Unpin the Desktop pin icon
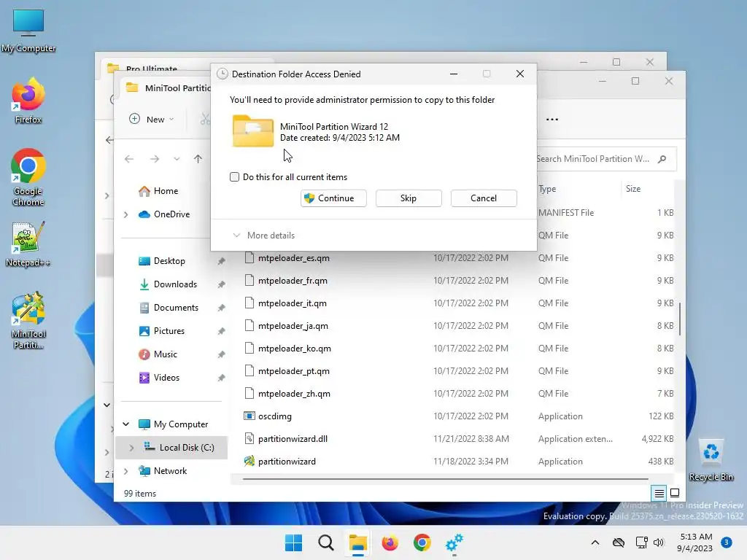 (x=221, y=261)
